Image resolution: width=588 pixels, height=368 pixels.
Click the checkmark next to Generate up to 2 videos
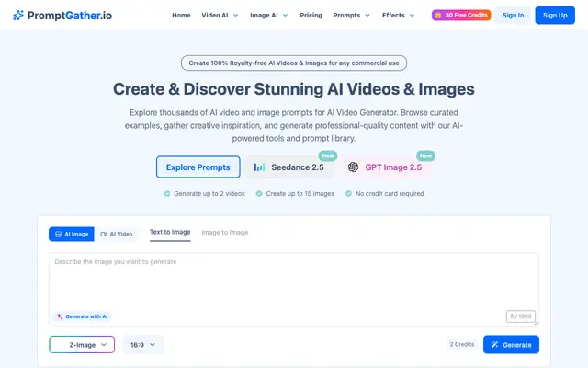[167, 194]
